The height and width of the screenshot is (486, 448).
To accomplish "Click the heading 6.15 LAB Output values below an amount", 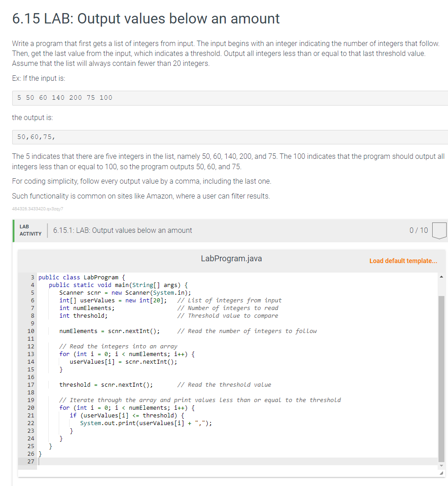I will click(x=145, y=19).
